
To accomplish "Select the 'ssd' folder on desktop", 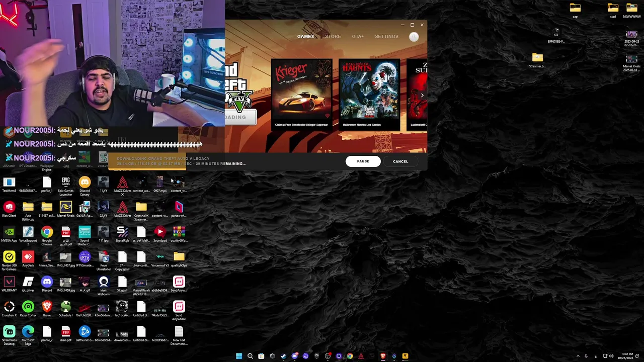I will (613, 10).
